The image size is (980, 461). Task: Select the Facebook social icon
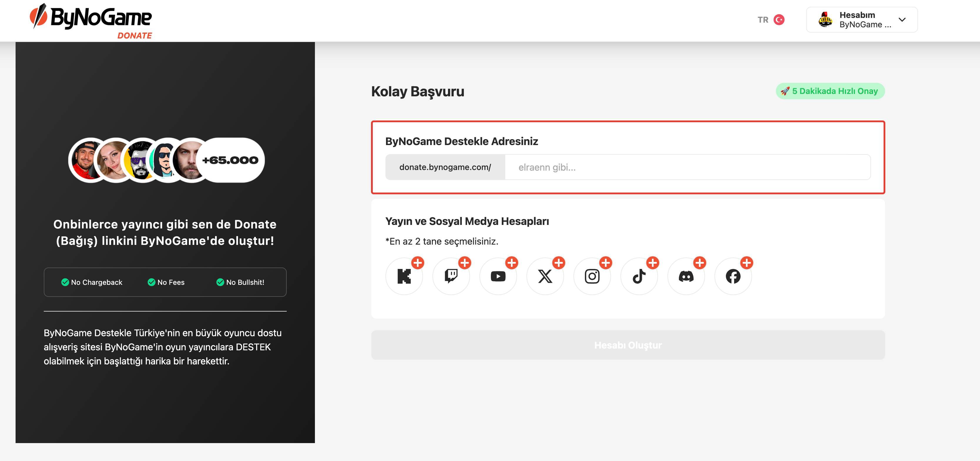pos(733,276)
